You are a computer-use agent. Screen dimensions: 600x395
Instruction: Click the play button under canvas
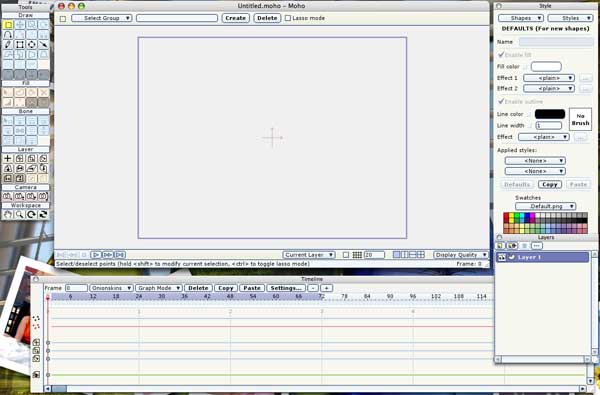[x=96, y=255]
